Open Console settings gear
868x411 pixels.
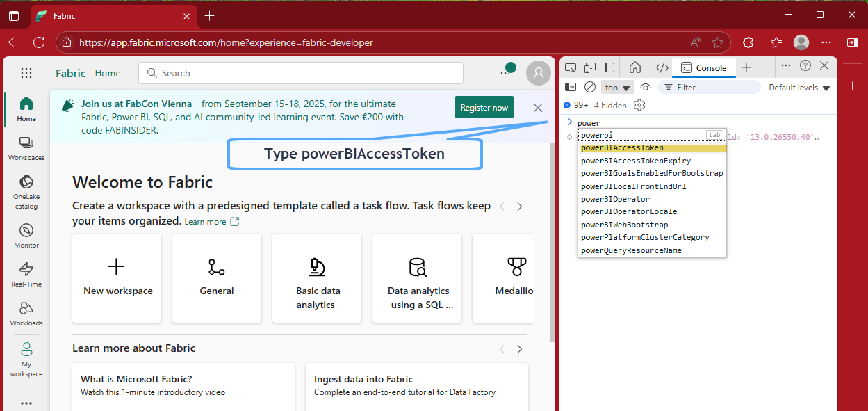(x=639, y=105)
